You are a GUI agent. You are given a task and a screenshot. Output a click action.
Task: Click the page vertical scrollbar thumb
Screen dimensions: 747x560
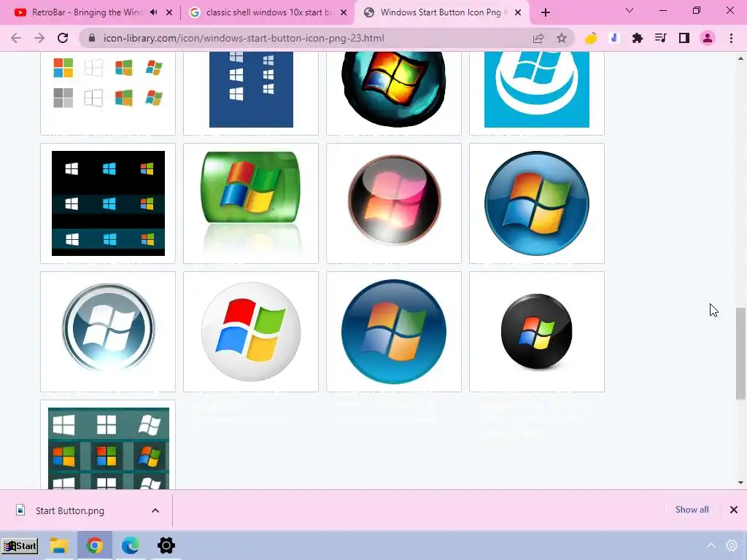[740, 354]
